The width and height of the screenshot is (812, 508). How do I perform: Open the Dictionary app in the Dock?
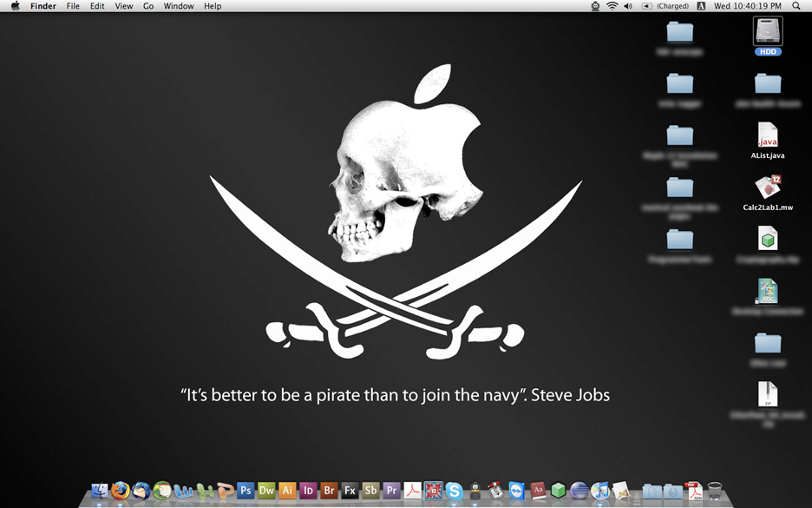[538, 491]
